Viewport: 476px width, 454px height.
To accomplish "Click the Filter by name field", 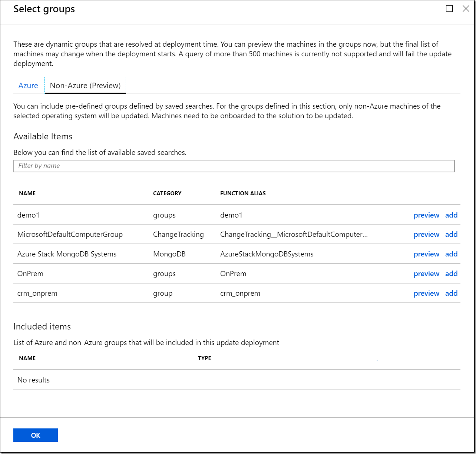I will [x=234, y=166].
